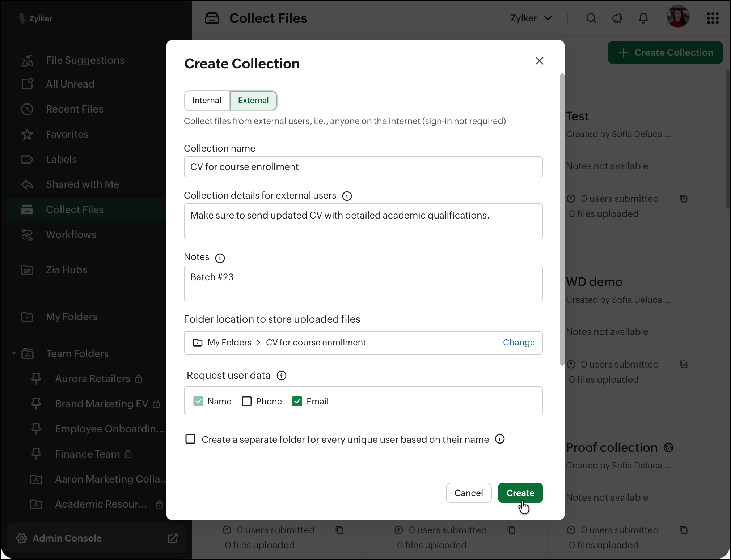This screenshot has height=560, width=731.
Task: Collapse the Team Folders tree arrow
Action: point(14,353)
